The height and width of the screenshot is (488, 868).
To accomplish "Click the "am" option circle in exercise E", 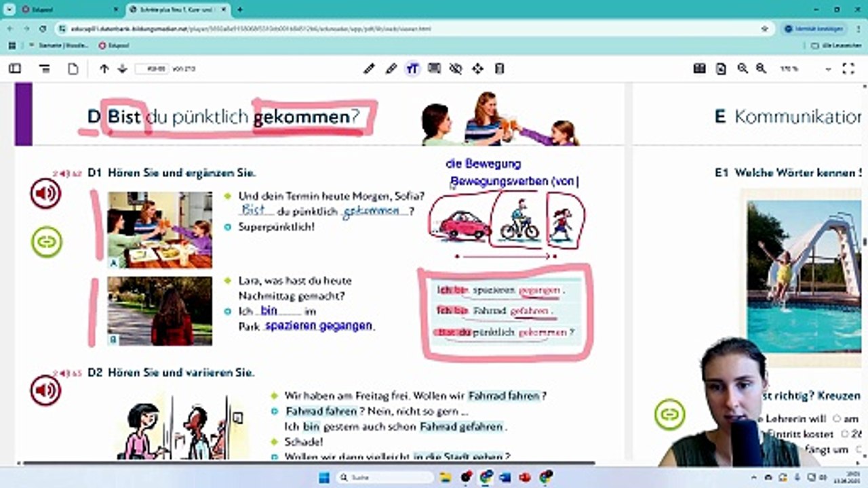I will coord(836,419).
